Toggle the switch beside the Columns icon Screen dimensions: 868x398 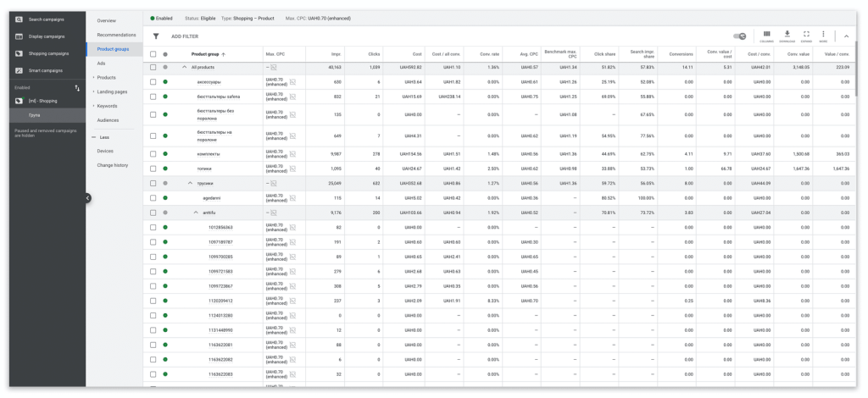point(740,36)
